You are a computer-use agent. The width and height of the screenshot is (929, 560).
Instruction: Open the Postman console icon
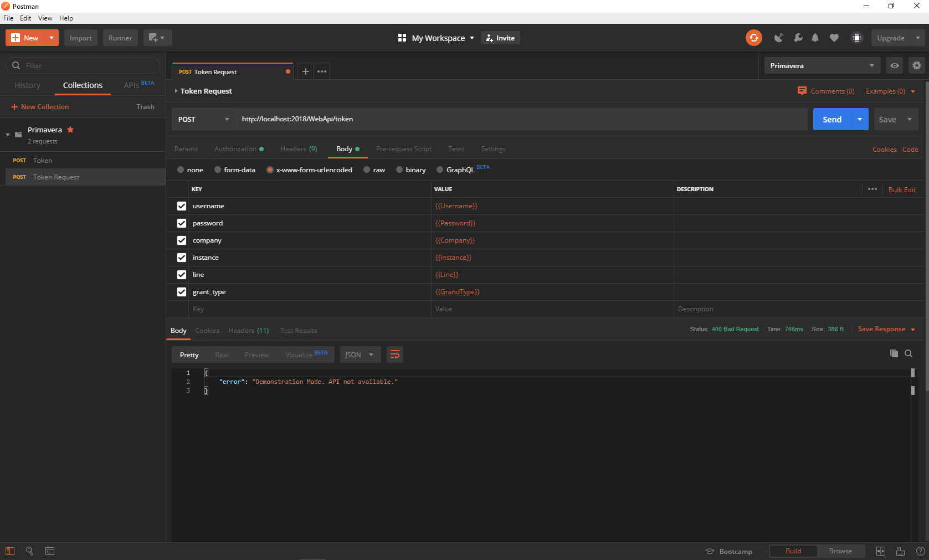click(x=50, y=551)
